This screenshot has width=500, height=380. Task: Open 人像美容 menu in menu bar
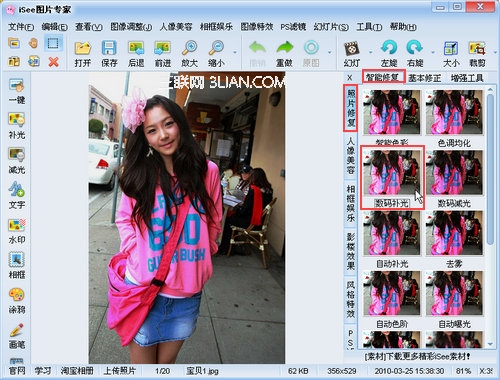pos(176,27)
